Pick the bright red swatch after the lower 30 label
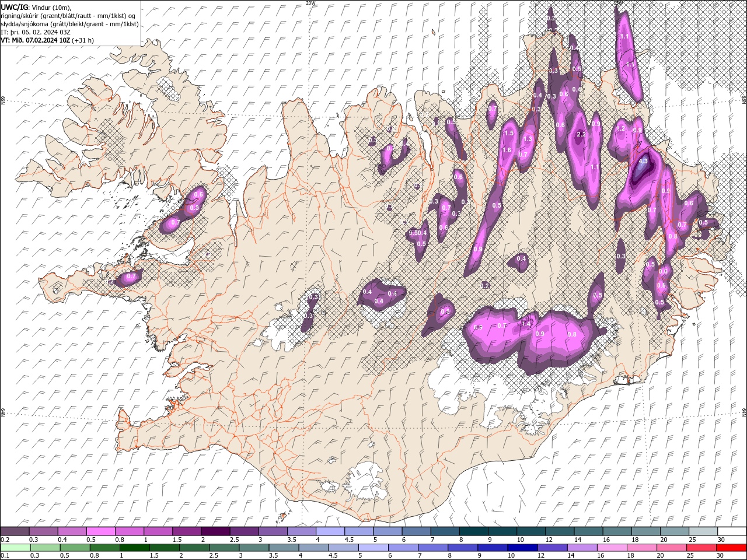The height and width of the screenshot is (560, 747). point(731,548)
